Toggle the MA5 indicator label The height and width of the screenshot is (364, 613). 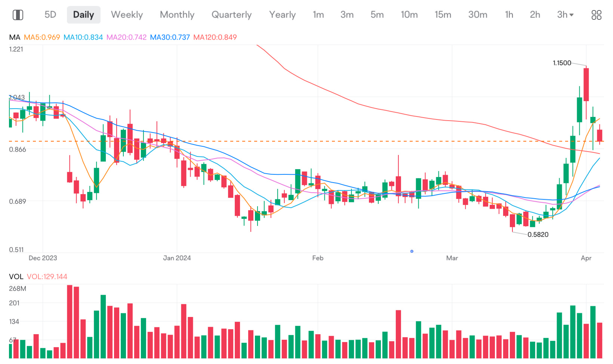tap(42, 37)
